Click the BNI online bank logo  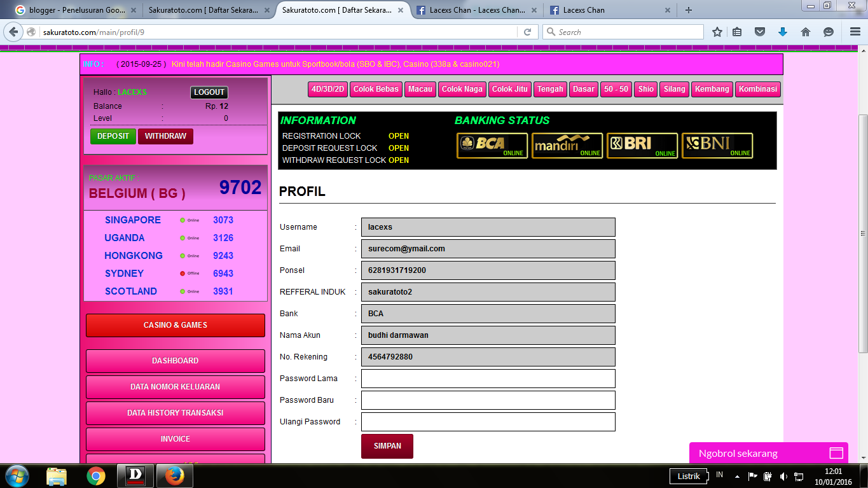[x=717, y=146]
